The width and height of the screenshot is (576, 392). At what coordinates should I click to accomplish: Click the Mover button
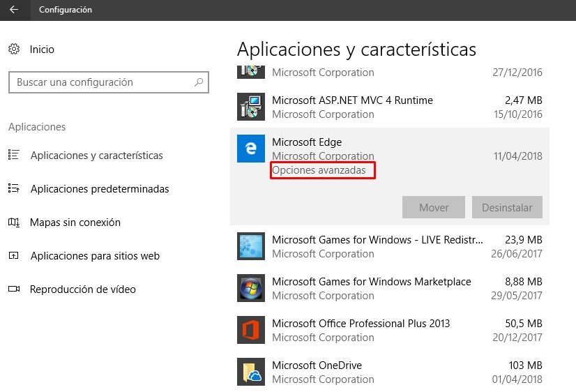click(434, 207)
